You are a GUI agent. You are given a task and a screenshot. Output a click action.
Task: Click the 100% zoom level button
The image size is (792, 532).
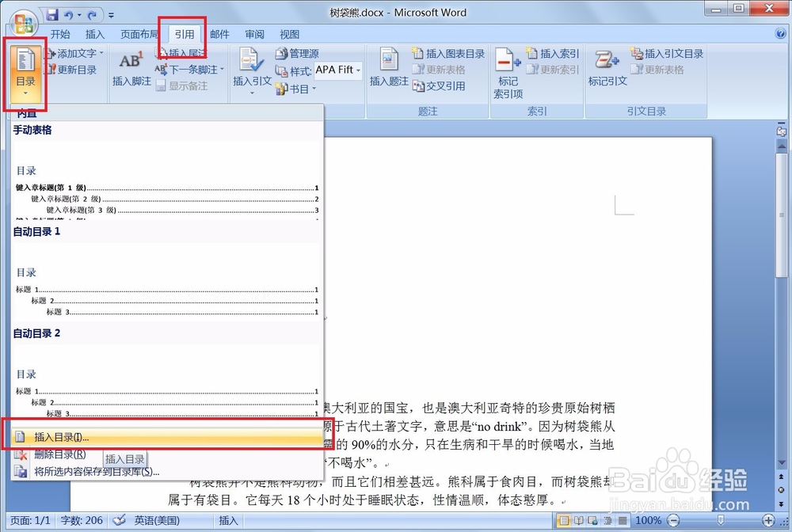[x=648, y=520]
